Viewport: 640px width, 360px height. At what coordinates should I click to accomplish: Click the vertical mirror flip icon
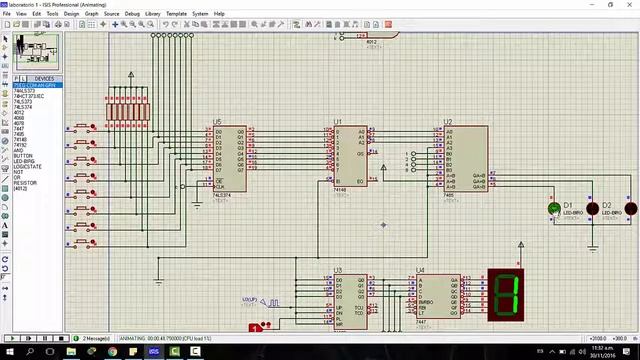pos(5,298)
